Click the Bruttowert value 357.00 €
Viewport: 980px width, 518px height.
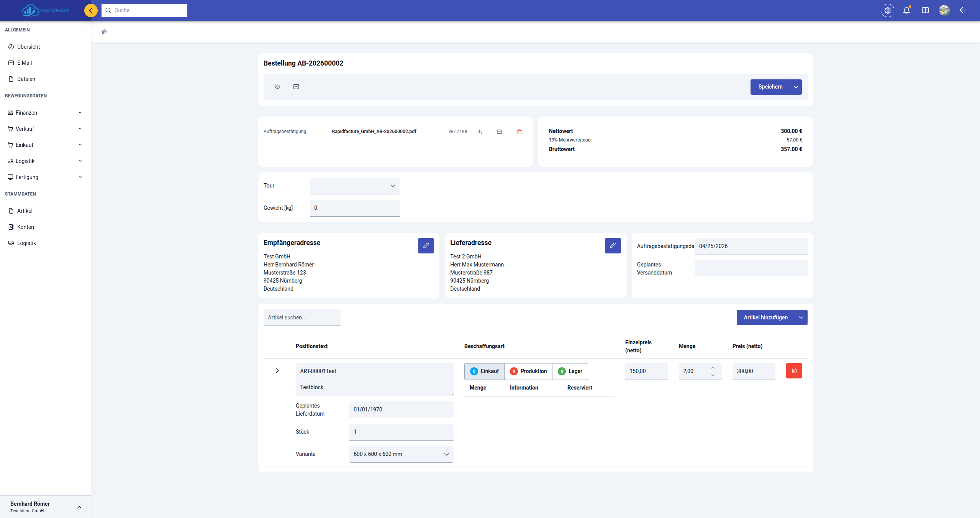coord(792,149)
